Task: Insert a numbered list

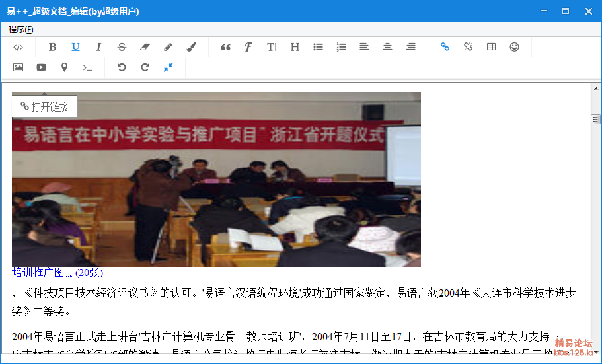Action: (342, 47)
